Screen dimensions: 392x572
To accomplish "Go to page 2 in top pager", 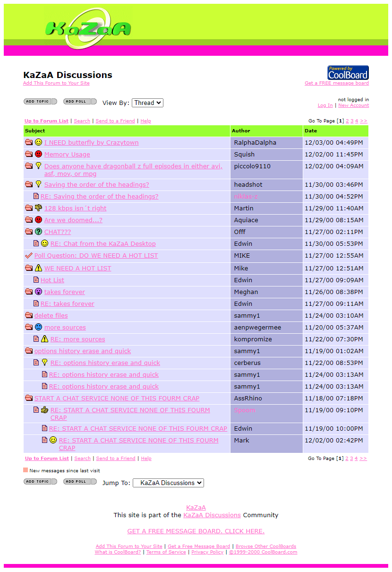I will pos(348,121).
